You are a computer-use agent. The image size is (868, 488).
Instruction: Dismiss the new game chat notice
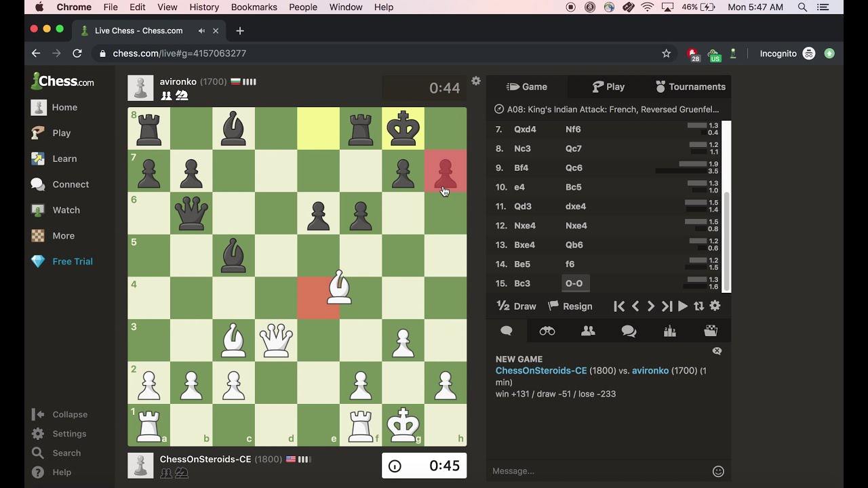717,351
